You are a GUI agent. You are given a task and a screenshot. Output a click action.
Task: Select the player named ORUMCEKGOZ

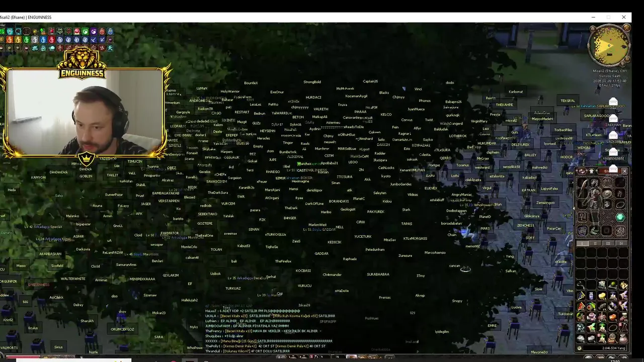(122, 329)
